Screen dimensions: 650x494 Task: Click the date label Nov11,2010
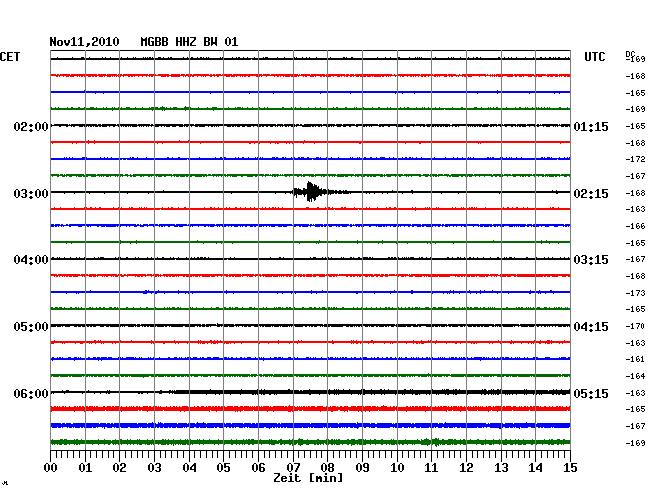[84, 42]
